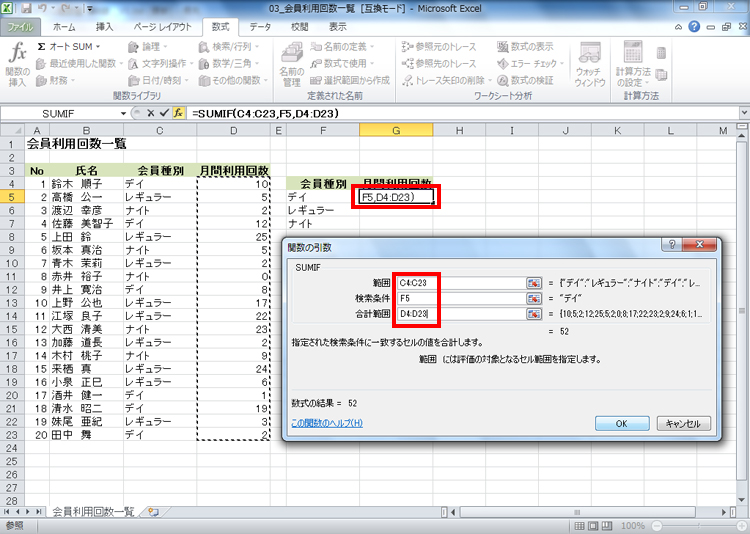
Task: Open Calculation Options (計算方法の設定)
Action: [633, 65]
